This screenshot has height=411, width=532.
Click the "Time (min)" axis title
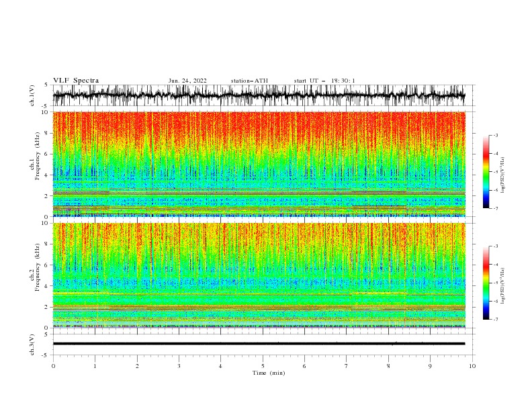[x=269, y=373]
